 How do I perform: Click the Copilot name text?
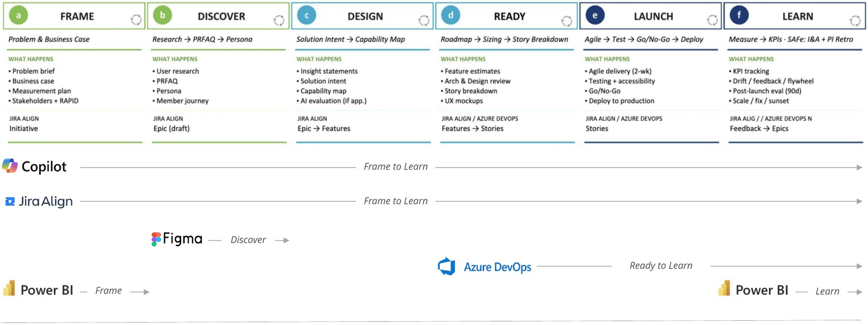[44, 167]
